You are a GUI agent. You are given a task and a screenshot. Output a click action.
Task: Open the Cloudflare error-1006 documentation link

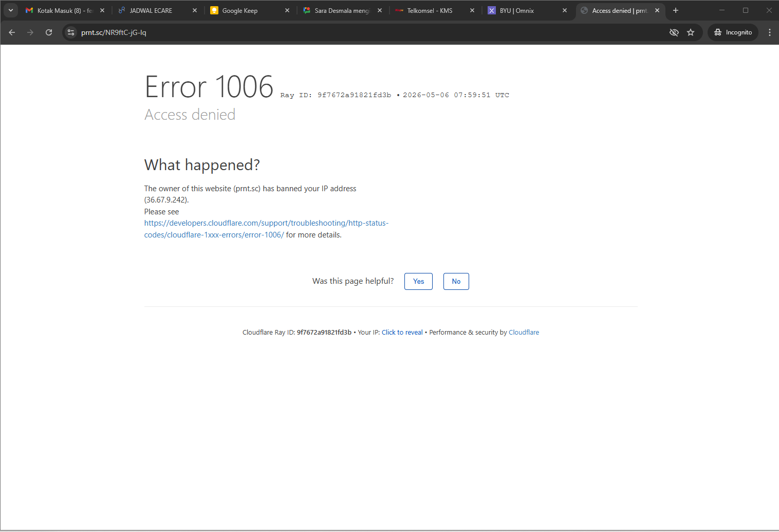click(266, 229)
